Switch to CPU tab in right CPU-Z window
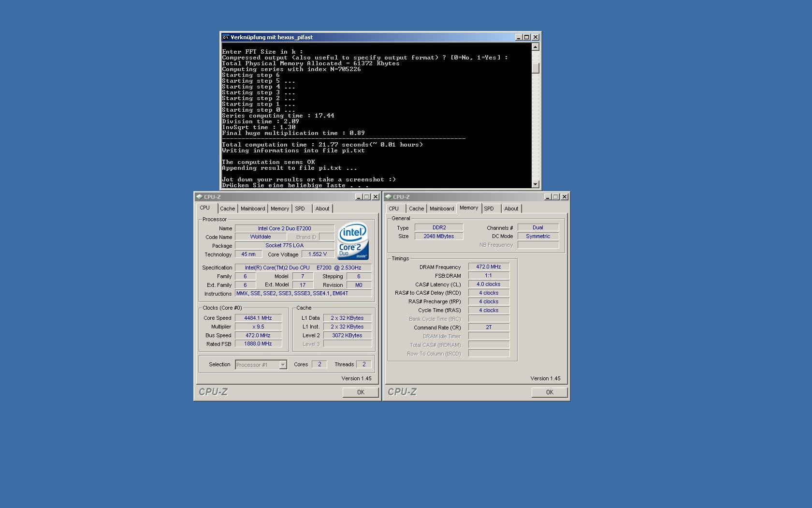Image resolution: width=812 pixels, height=508 pixels. [x=394, y=209]
